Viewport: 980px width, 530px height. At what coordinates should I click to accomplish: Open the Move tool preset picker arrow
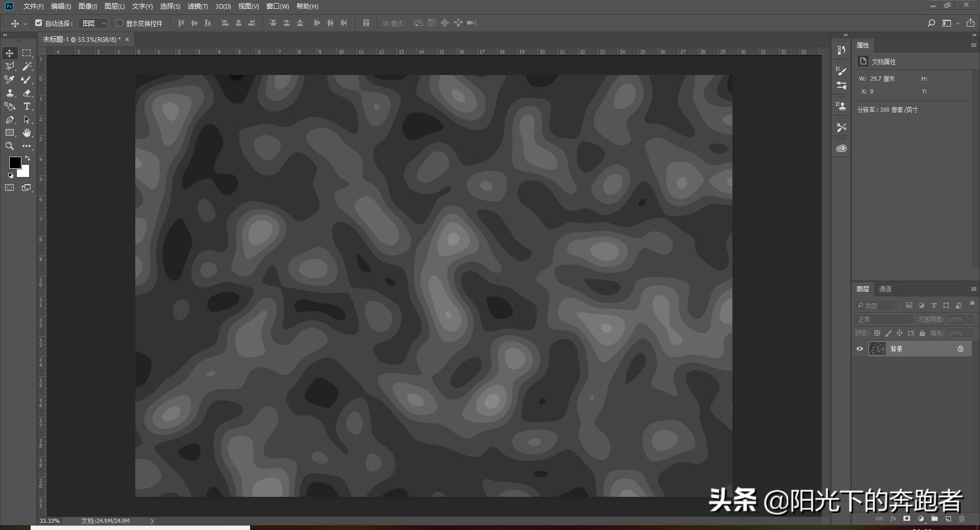25,23
